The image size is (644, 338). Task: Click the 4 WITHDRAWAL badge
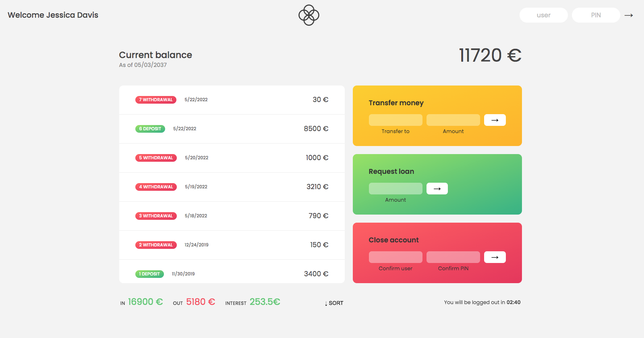click(x=156, y=187)
